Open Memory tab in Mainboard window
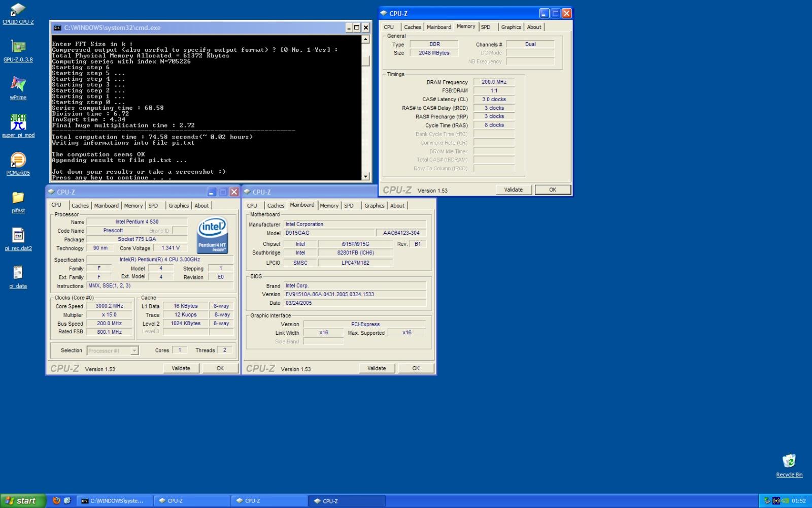This screenshot has width=812, height=508. [329, 206]
